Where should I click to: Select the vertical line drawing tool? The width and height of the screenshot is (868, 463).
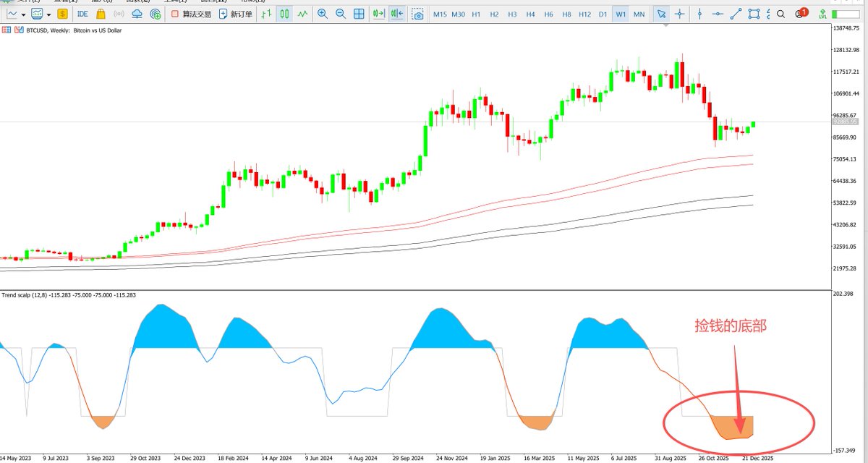tap(699, 14)
